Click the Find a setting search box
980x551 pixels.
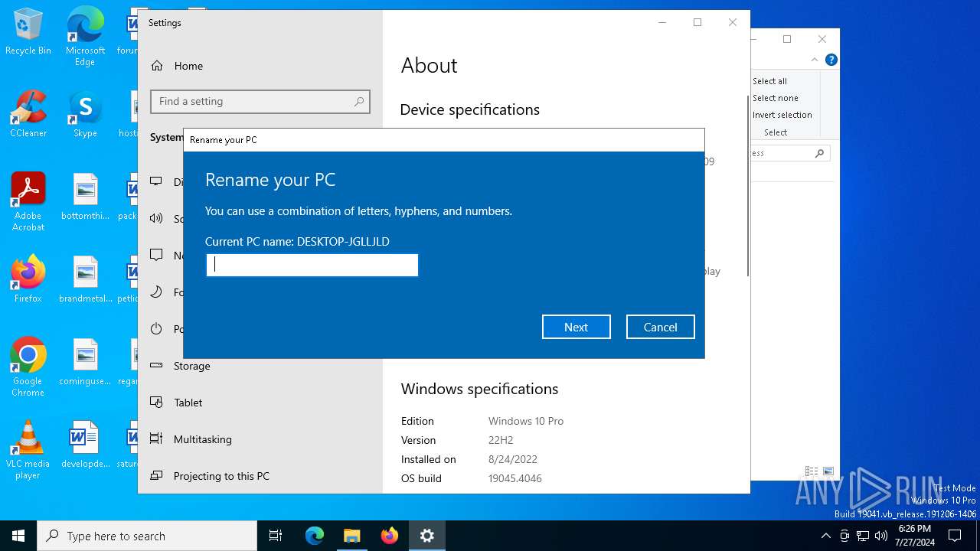[260, 101]
